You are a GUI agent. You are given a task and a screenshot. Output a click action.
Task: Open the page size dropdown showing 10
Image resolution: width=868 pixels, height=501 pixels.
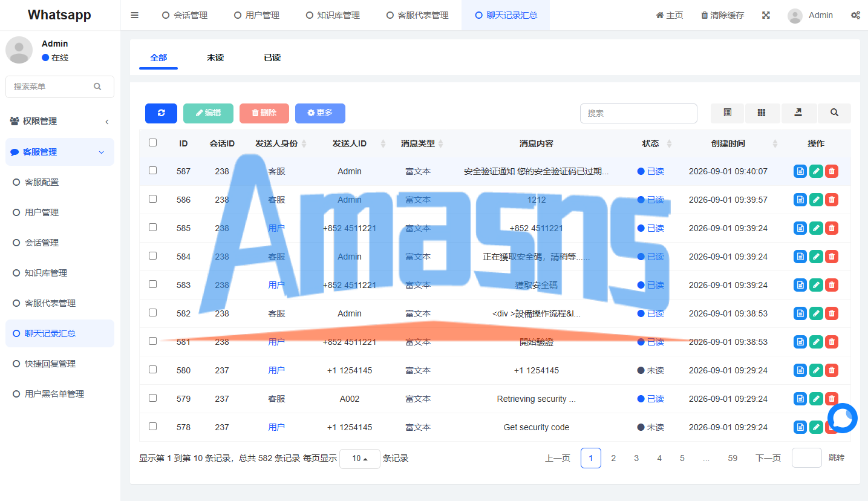(x=360, y=459)
